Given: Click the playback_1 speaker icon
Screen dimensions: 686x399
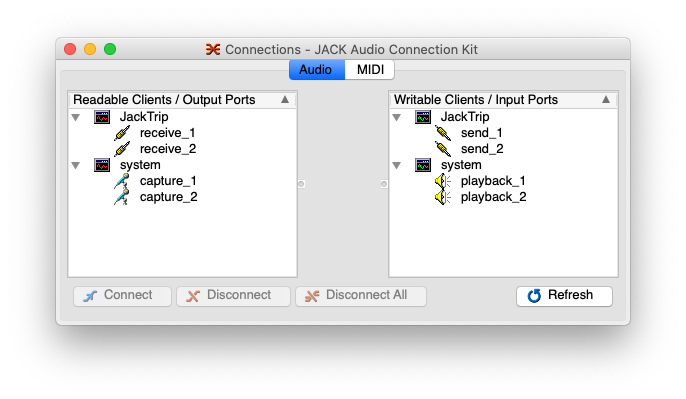Looking at the screenshot, I should [443, 181].
